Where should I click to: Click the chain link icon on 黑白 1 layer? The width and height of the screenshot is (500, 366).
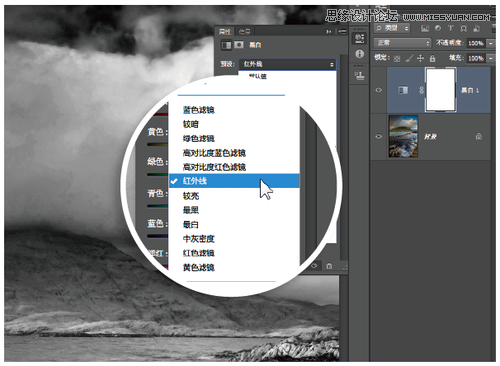point(421,90)
